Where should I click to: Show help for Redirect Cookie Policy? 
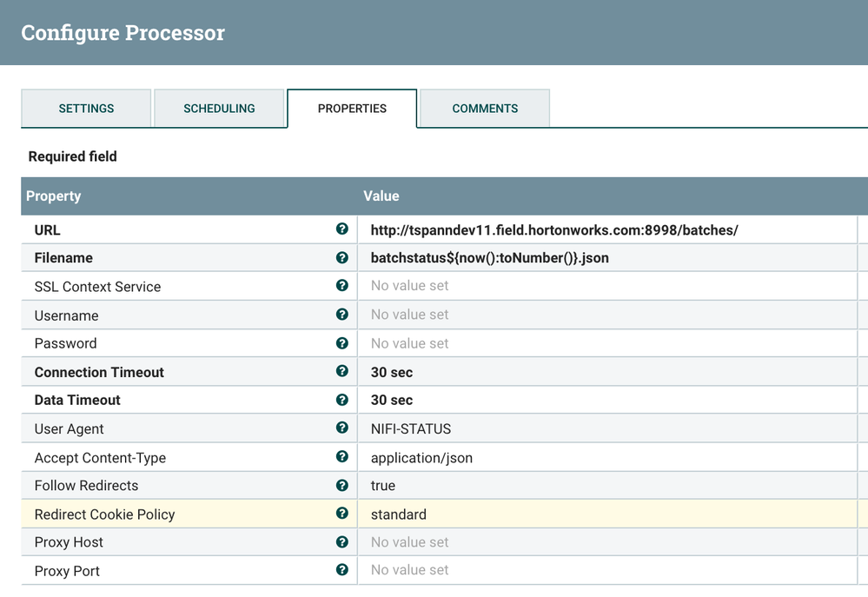[342, 514]
